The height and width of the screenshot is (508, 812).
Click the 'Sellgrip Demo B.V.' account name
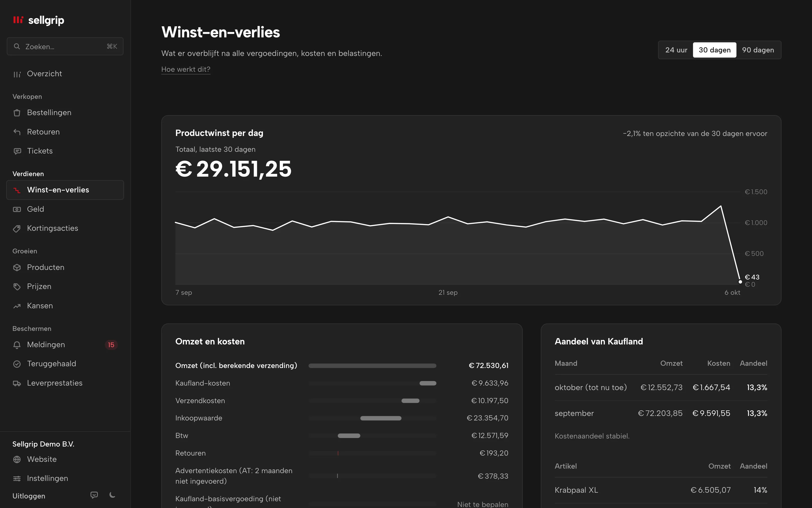click(43, 444)
